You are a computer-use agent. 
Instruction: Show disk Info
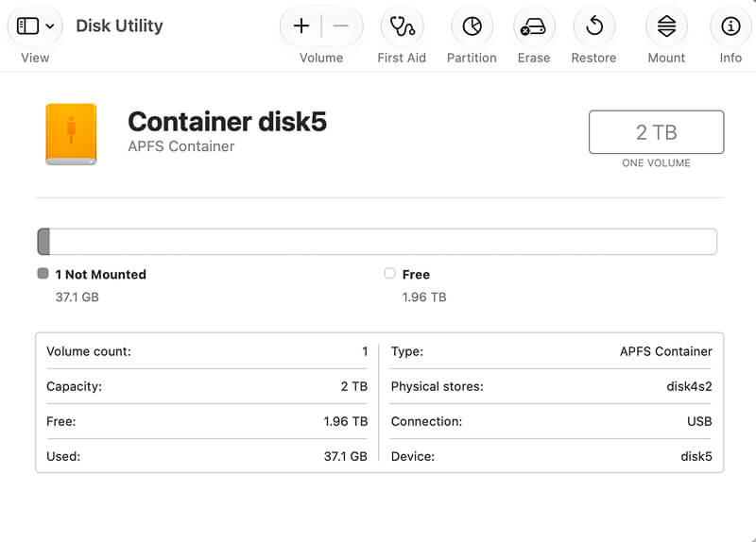click(x=730, y=26)
